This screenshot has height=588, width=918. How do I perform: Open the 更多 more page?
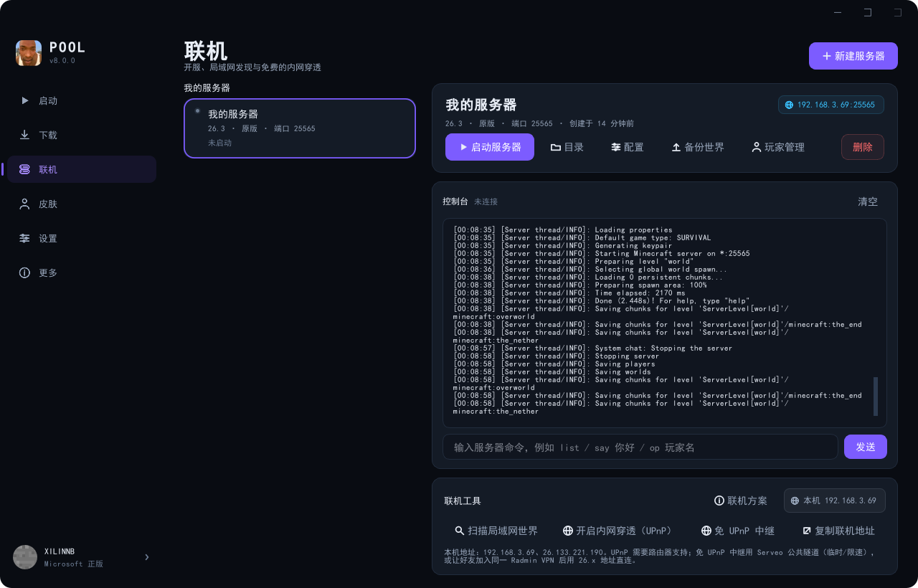82,273
